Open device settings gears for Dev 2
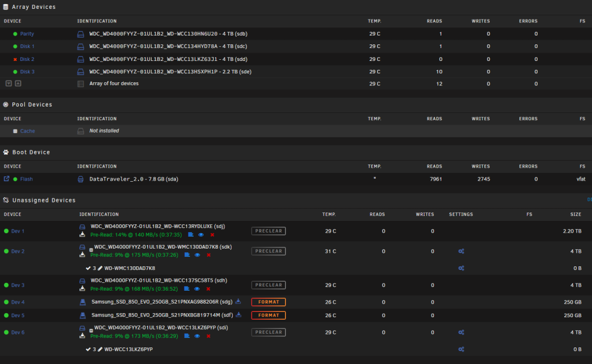The image size is (592, 364). coord(461,251)
